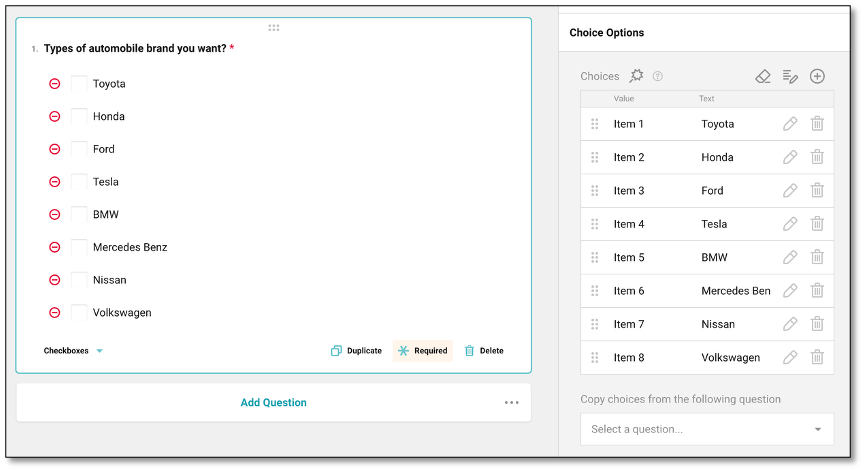
Task: Tick the Ford checkbox
Action: 79,149
